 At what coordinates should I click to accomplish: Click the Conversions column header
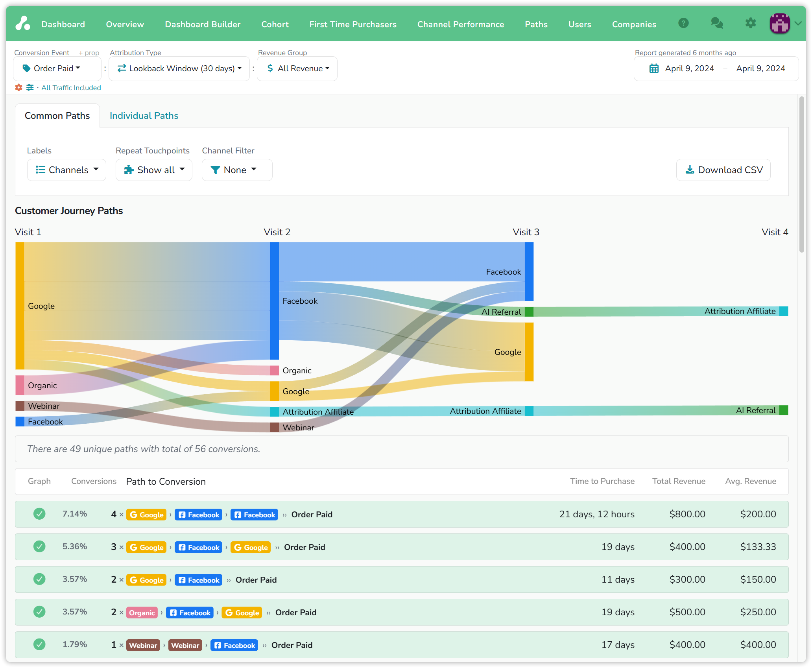[x=94, y=481]
